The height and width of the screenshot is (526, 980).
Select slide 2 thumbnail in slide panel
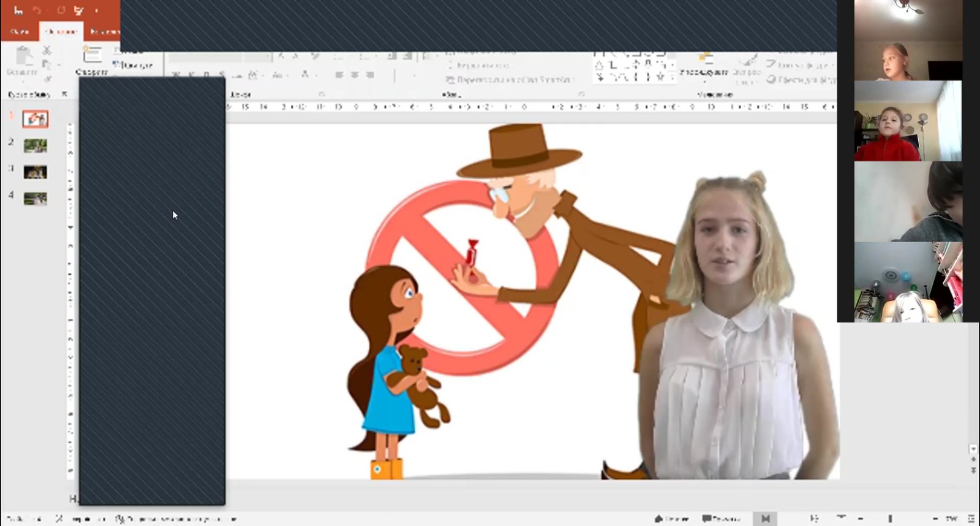pos(35,145)
